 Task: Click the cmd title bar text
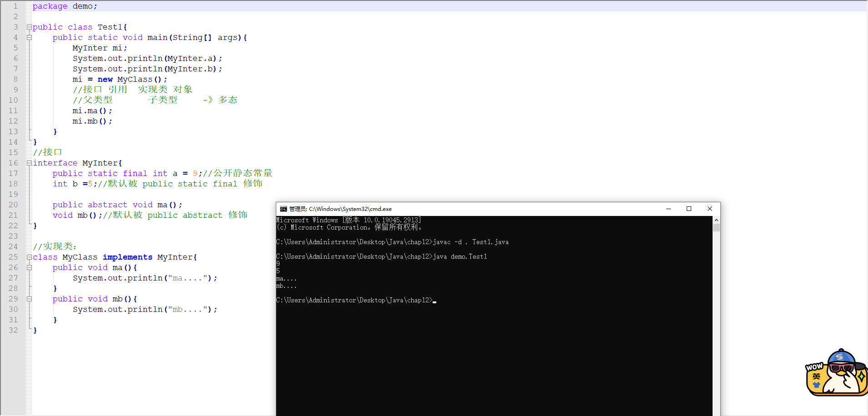click(340, 209)
